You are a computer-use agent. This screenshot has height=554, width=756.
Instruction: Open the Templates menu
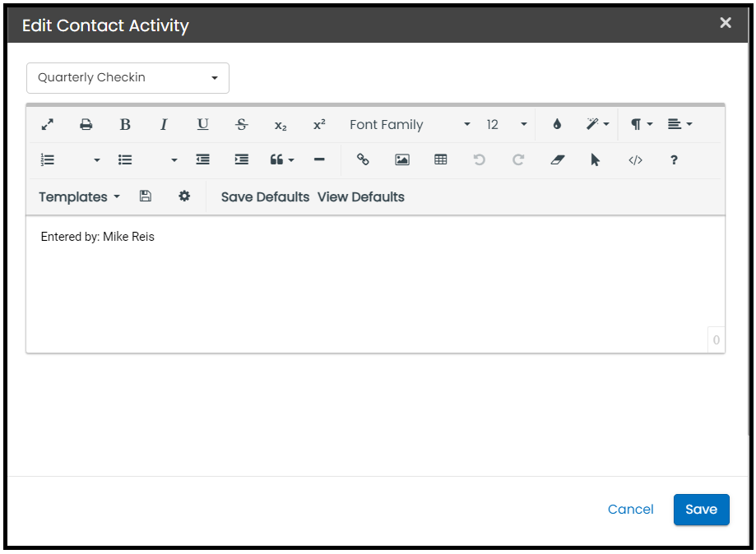pos(79,197)
